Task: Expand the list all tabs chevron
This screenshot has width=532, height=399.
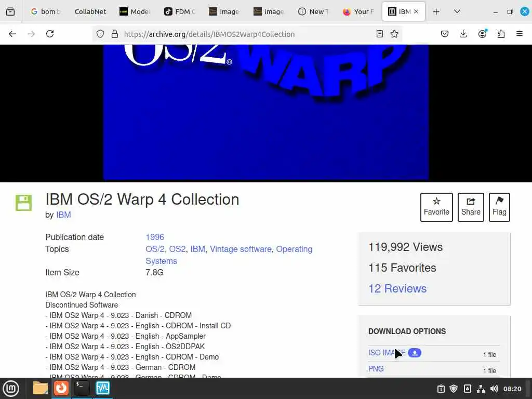Action: coord(457,11)
